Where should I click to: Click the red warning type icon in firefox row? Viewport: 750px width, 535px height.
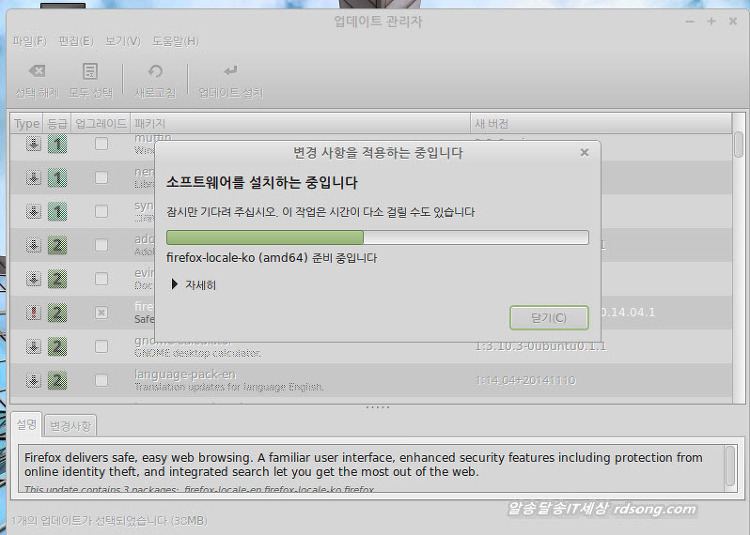[x=32, y=313]
